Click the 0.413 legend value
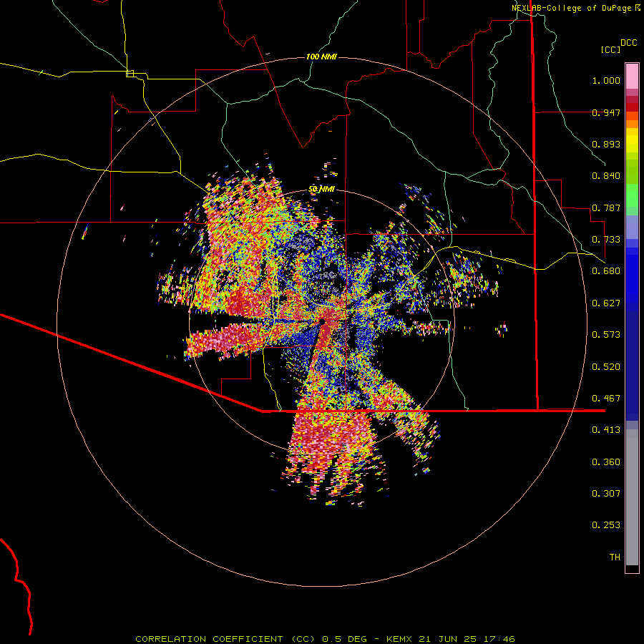The image size is (644, 644). pos(606,430)
